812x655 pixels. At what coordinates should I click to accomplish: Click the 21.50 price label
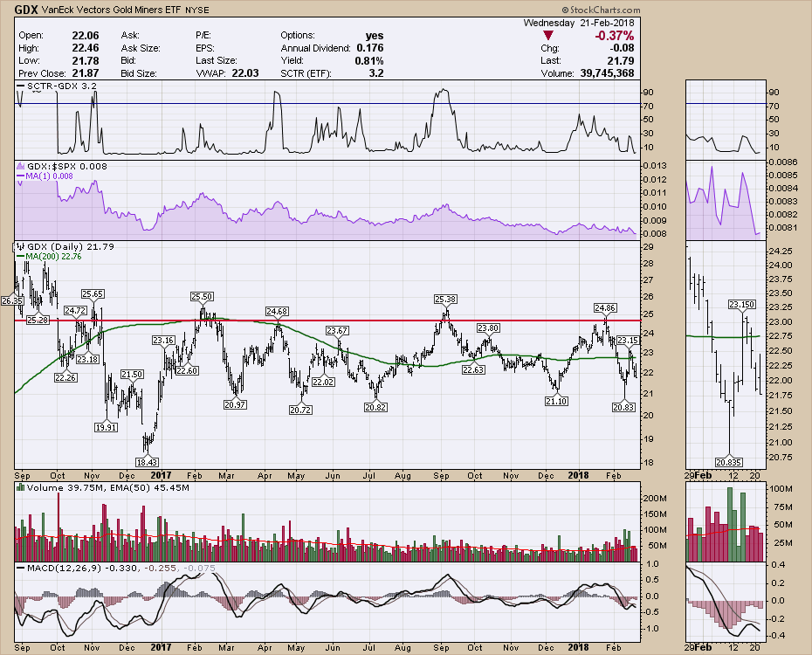(x=132, y=375)
